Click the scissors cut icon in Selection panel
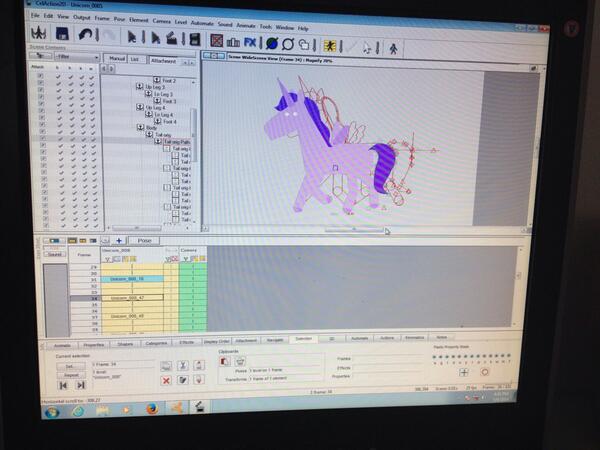The height and width of the screenshot is (450, 600). tap(183, 366)
